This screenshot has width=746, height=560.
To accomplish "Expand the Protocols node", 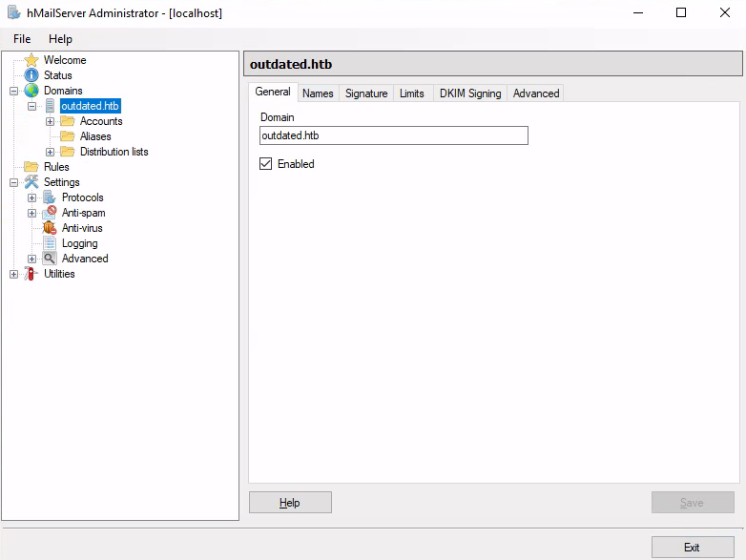I will [x=31, y=197].
